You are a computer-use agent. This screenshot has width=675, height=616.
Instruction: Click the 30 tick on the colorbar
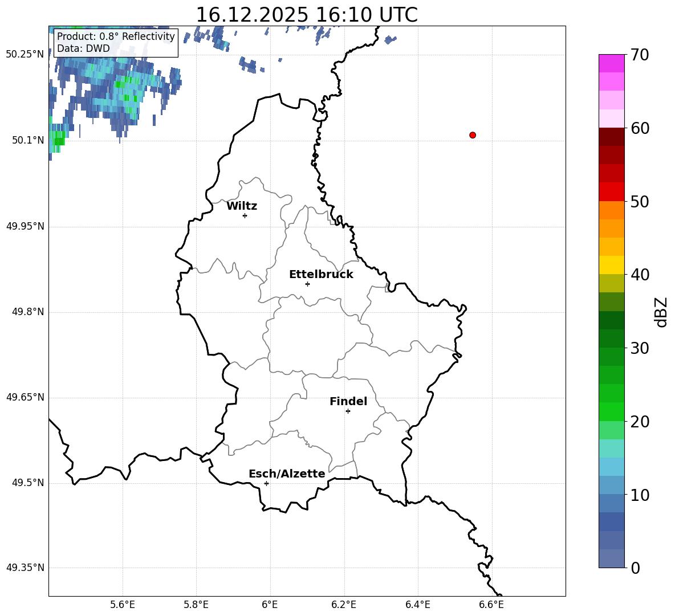tap(639, 348)
